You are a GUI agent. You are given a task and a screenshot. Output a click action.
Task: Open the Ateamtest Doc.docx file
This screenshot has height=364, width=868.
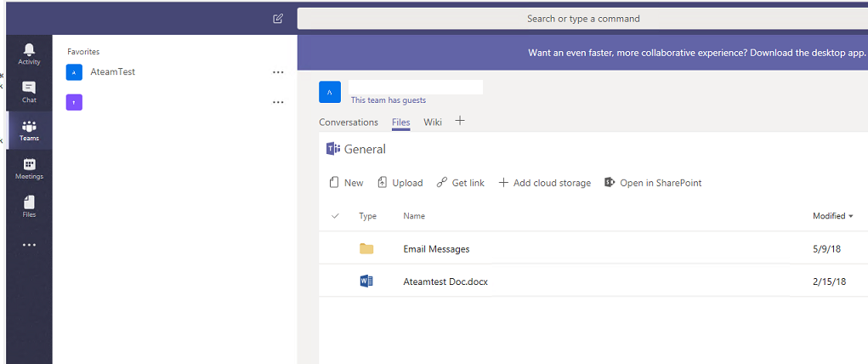[x=445, y=282]
